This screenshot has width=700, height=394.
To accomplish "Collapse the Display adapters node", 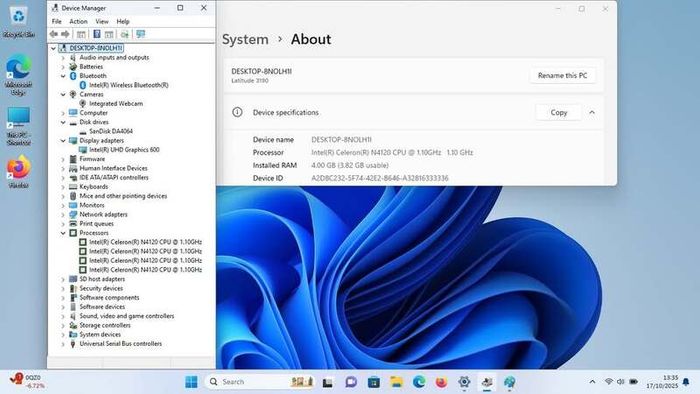I will [63, 141].
